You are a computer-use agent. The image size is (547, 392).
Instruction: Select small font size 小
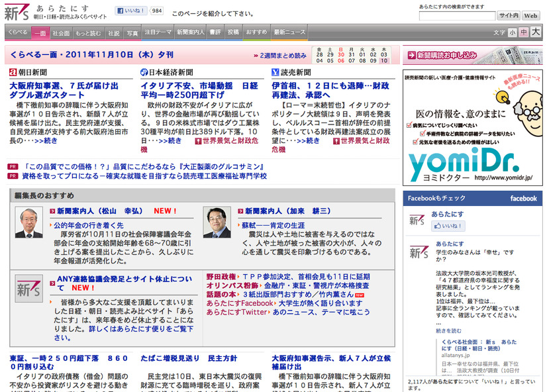(x=513, y=32)
